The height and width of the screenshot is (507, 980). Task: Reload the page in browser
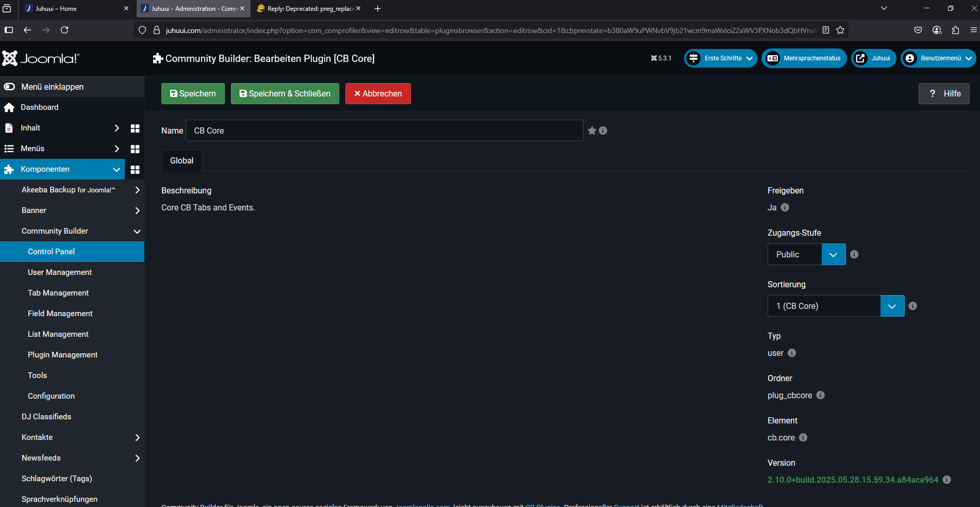point(64,30)
